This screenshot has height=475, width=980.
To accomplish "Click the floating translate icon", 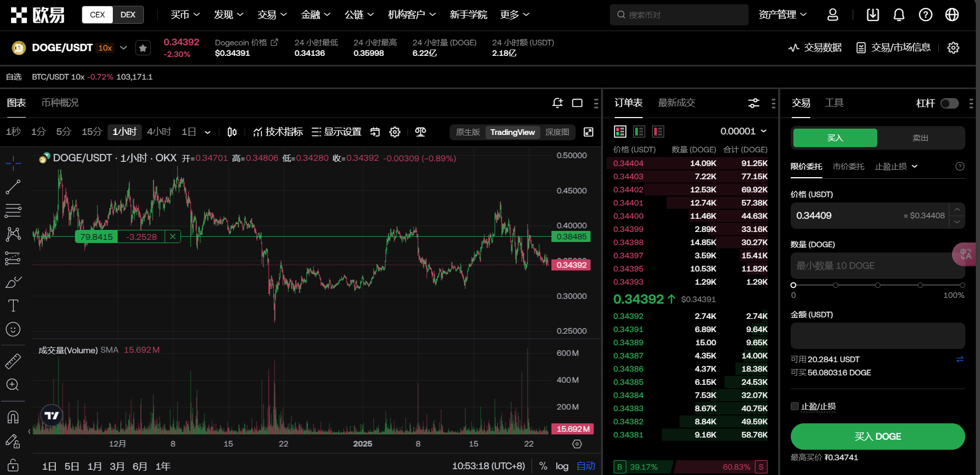I will click(x=965, y=254).
